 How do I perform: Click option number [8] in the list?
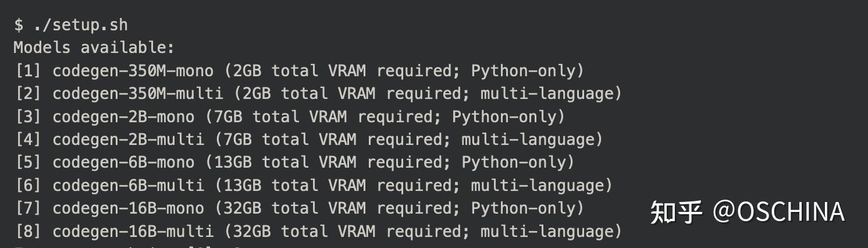pyautogui.click(x=28, y=232)
